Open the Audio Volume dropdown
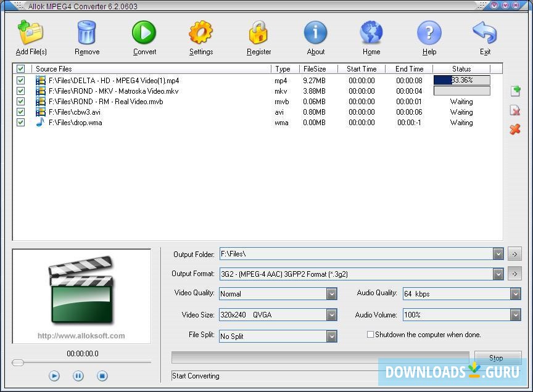 [515, 315]
